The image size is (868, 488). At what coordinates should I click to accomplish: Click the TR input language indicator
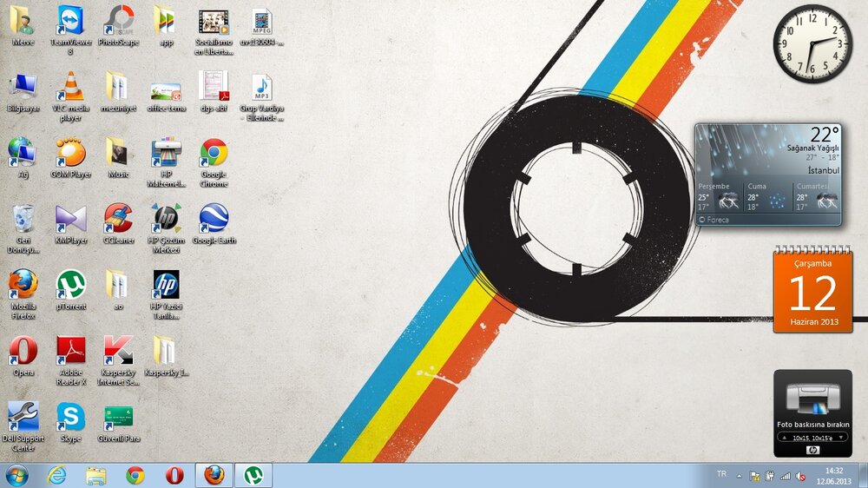pyautogui.click(x=721, y=474)
